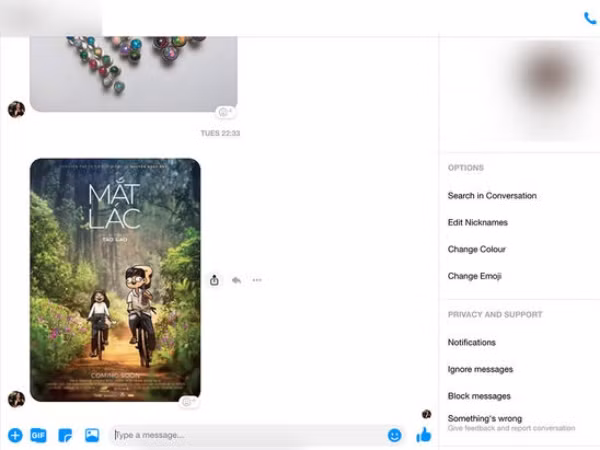600x450 pixels.
Task: Select Edit Nicknames option
Action: click(478, 222)
